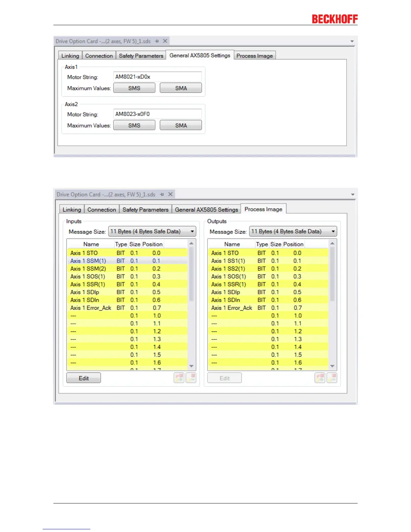Select Axis 1 SSM(2) row in Inputs
The image size is (411, 532).
127,269
